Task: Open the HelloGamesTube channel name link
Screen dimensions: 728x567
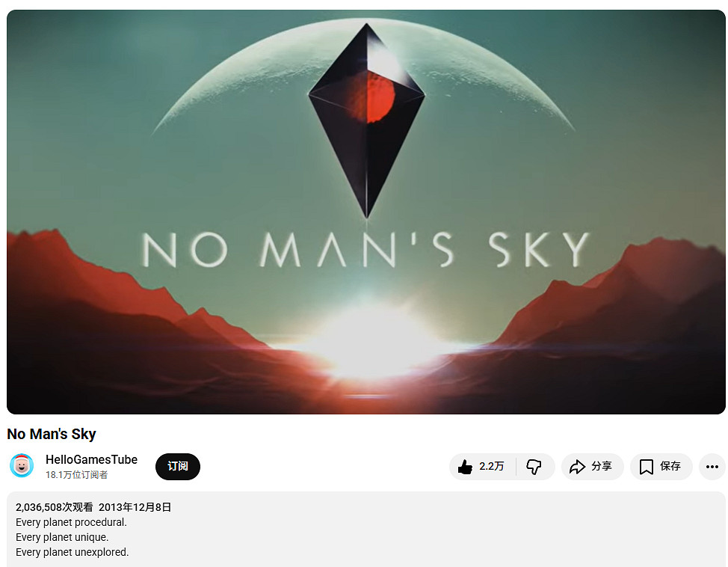Action: 91,459
